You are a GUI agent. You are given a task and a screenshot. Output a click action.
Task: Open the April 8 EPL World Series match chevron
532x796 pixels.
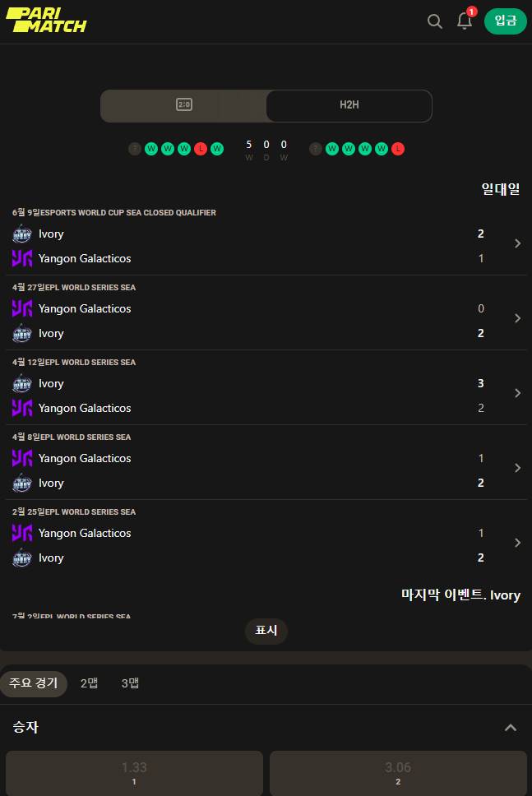tap(517, 468)
